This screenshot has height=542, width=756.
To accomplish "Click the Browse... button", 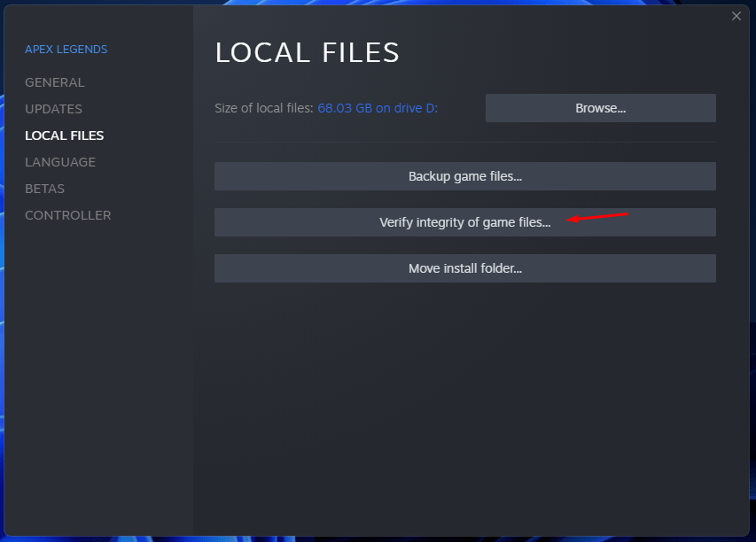I will [600, 108].
